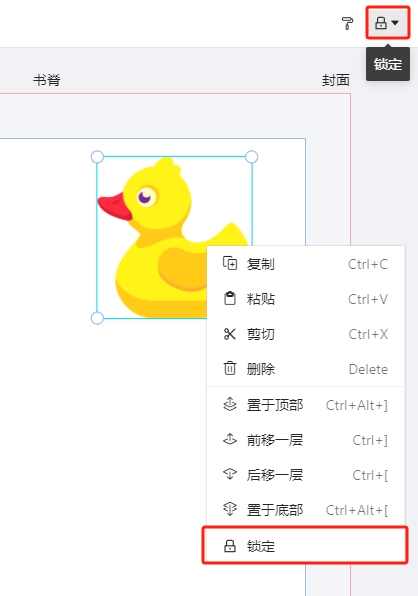Click the top-left resize handle of duck
The height and width of the screenshot is (596, 418).
coord(97,157)
